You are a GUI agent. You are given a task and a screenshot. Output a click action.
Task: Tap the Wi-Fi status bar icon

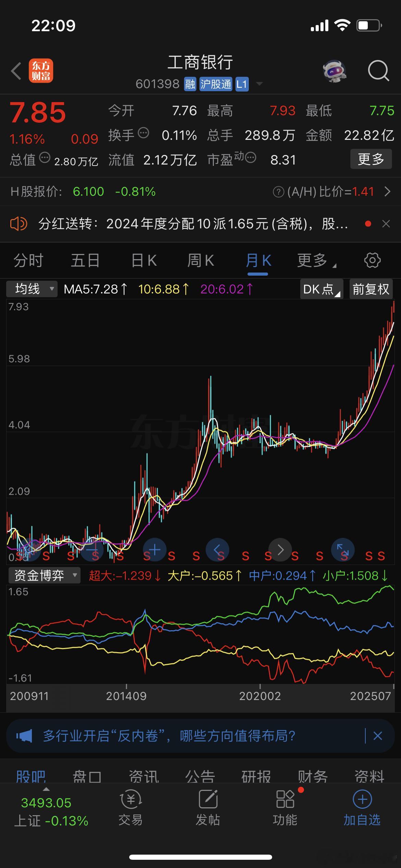click(x=342, y=25)
